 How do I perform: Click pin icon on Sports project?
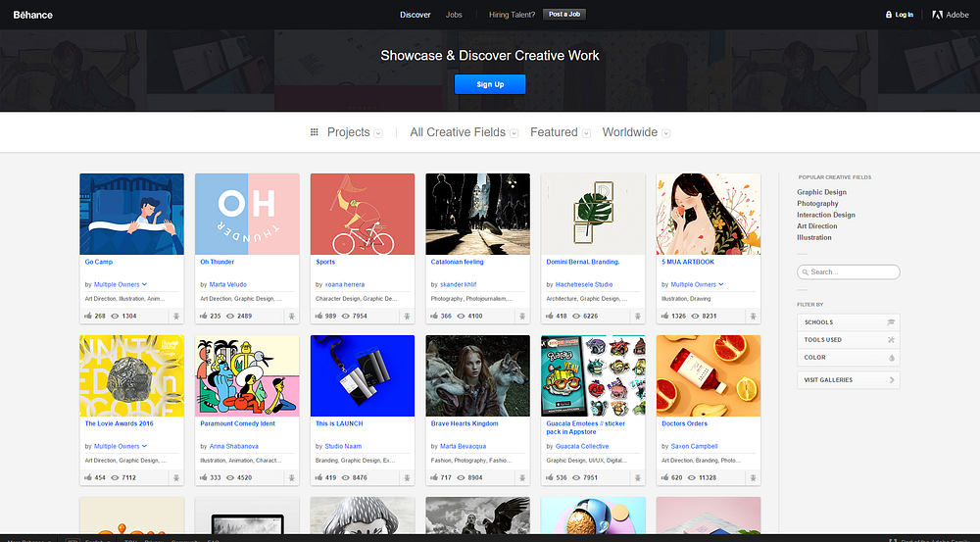(407, 317)
